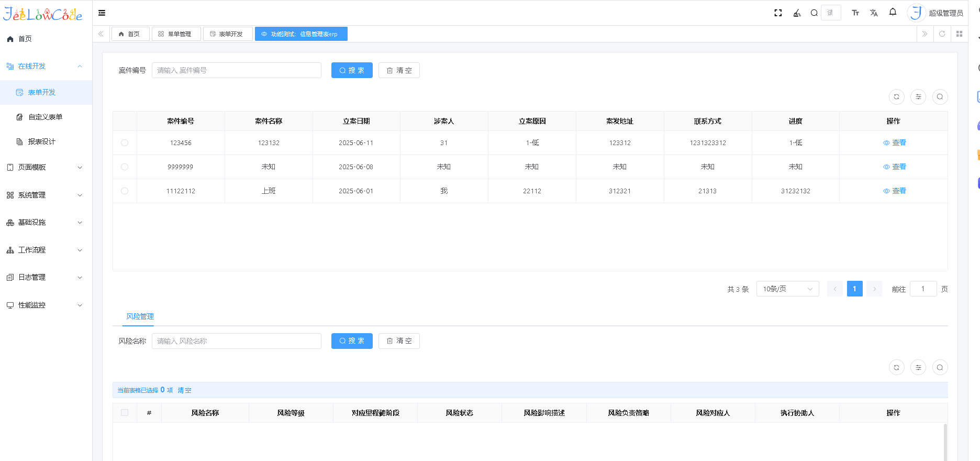
Task: Select the radio button for row 123456
Action: coord(125,142)
